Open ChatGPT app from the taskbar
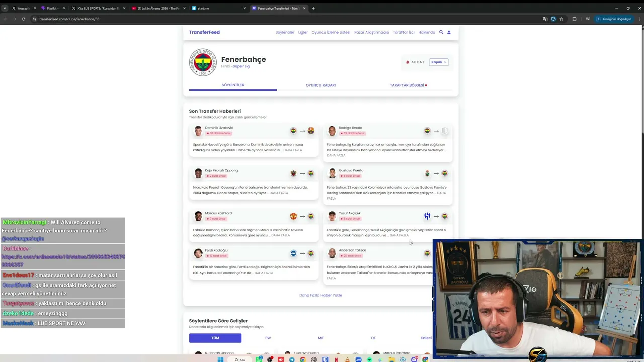 314,359
